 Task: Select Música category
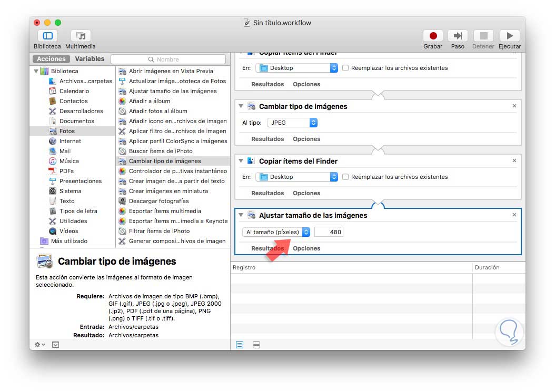(69, 161)
